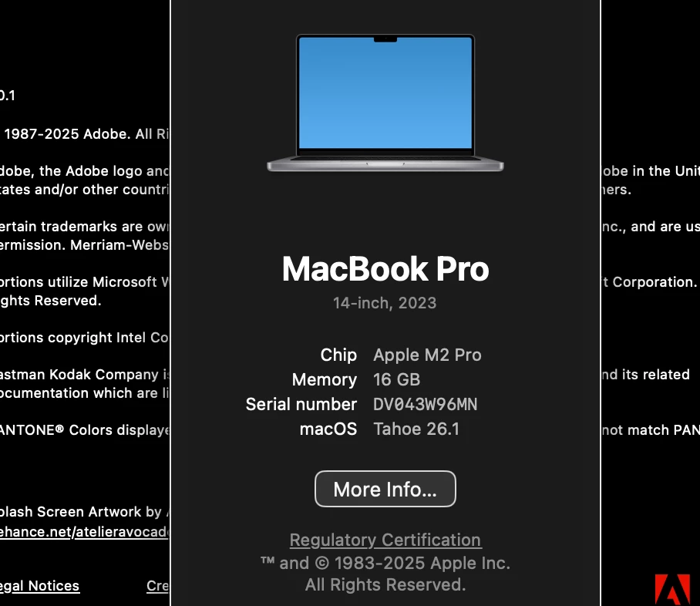Click the 1983-2025 Apple Inc. copyright text
This screenshot has width=700, height=606.
coord(385,563)
